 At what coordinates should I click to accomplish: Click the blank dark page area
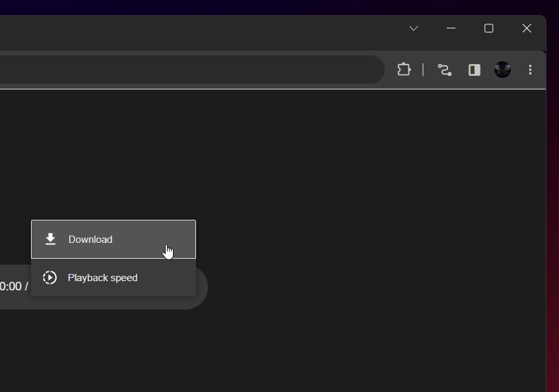[x=363, y=198]
